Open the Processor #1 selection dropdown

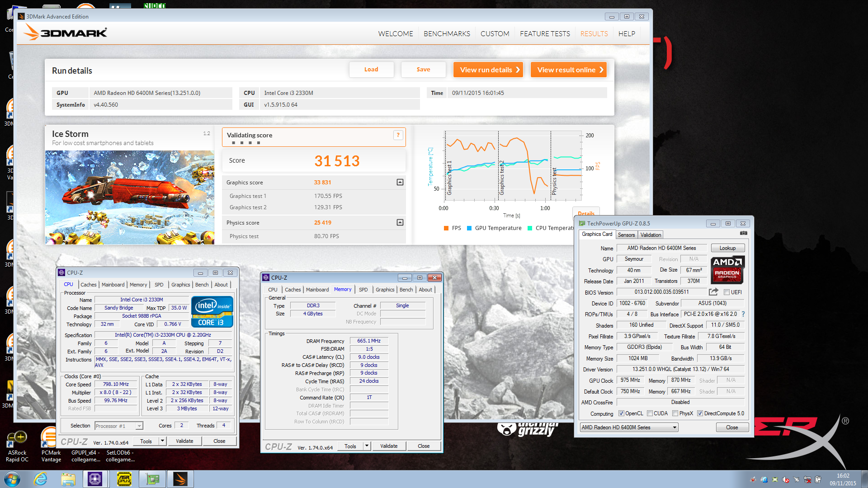pyautogui.click(x=119, y=426)
